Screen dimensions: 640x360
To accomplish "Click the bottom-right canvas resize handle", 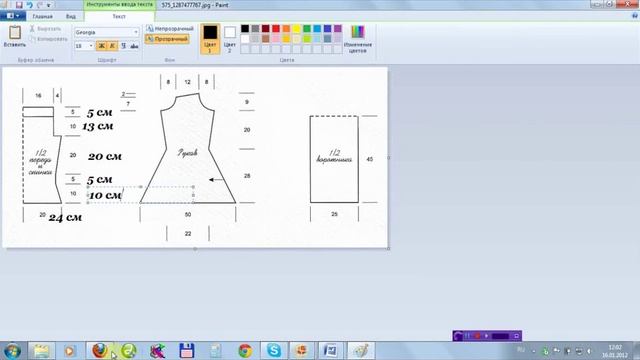I will pos(388,248).
